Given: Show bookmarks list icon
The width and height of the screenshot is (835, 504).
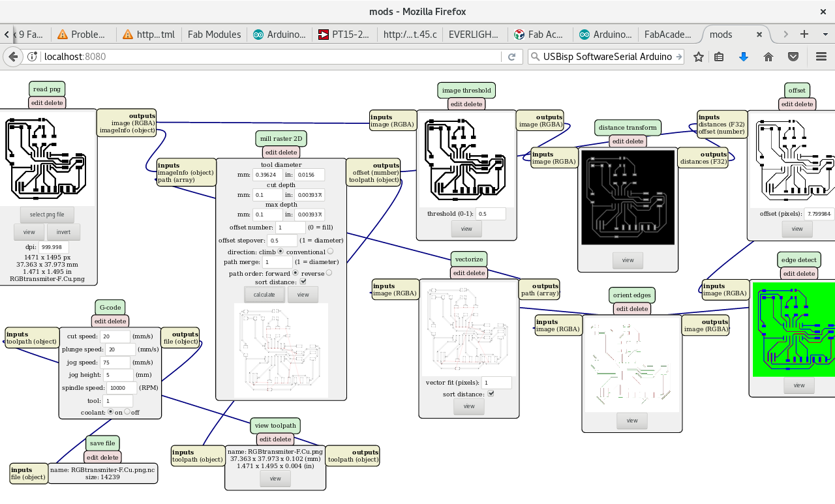Looking at the screenshot, I should pos(719,57).
